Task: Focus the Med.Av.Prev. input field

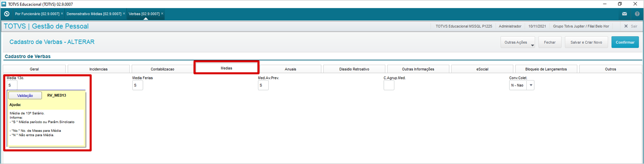Action: (263, 85)
